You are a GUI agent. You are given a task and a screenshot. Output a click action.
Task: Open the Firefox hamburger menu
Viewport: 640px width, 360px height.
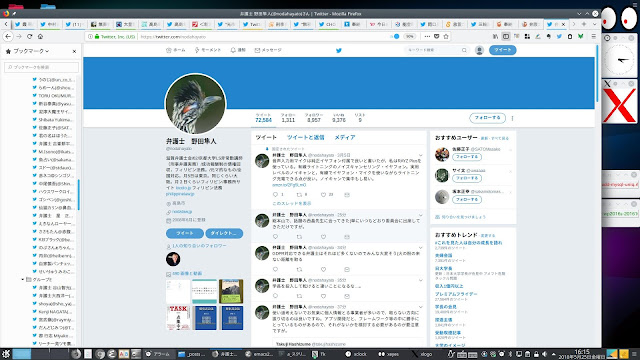click(x=594, y=36)
